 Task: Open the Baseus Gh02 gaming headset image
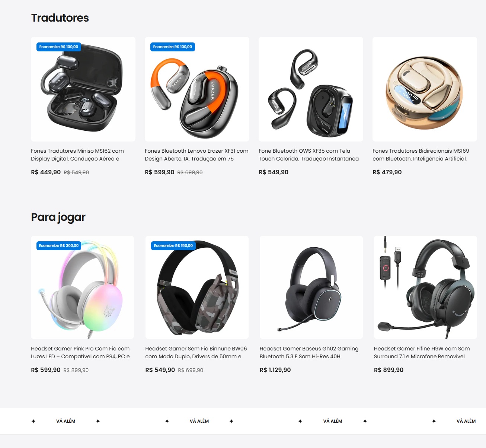click(311, 287)
